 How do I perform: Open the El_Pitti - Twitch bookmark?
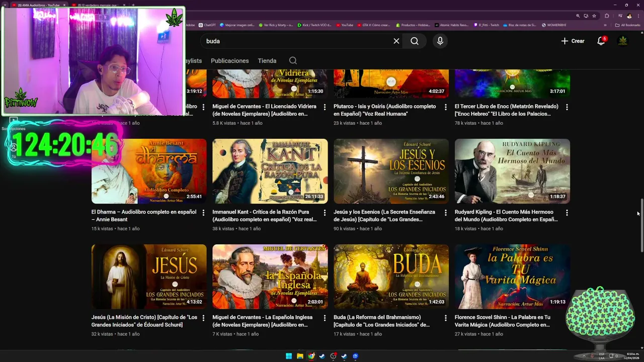point(487,25)
